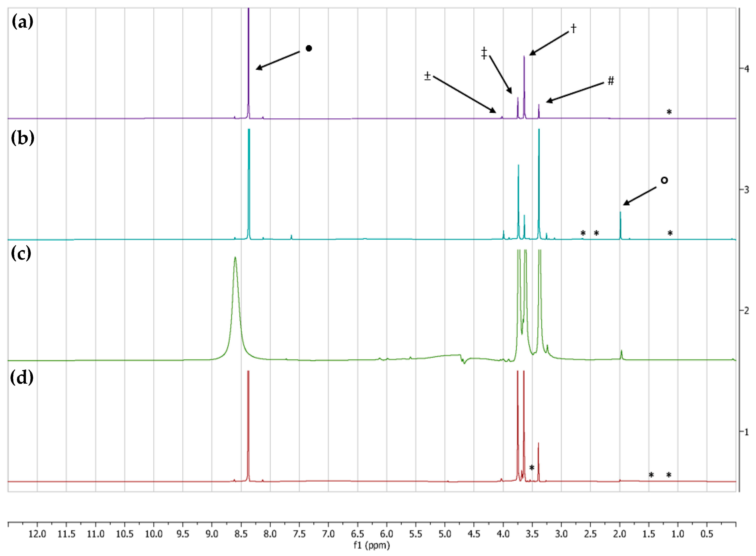Click the dagger symbol annotation
This screenshot has width=756, height=556.
tap(573, 28)
